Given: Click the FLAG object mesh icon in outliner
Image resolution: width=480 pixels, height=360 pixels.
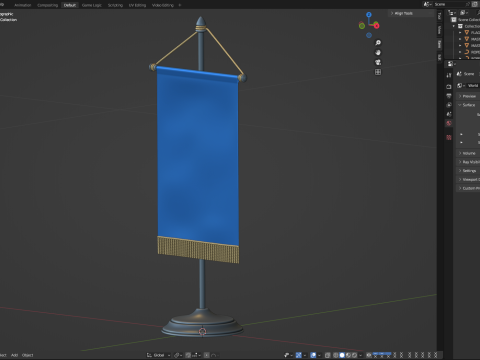Looking at the screenshot, I should tap(467, 32).
